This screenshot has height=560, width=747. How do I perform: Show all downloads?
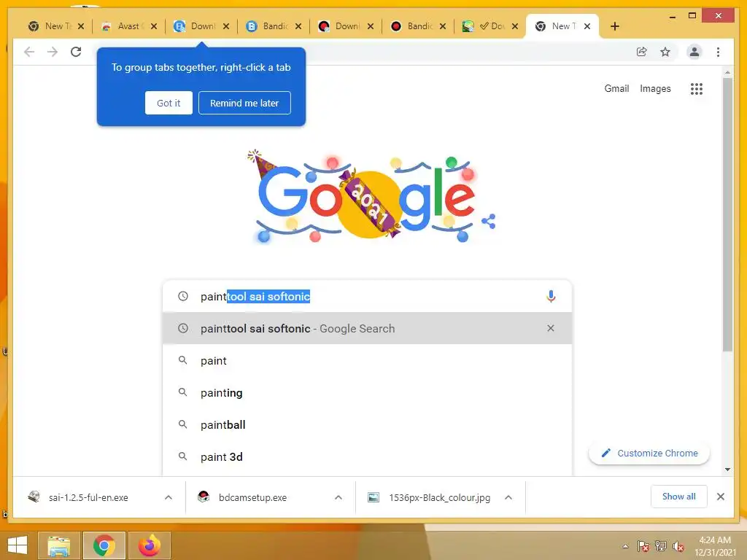(x=679, y=497)
